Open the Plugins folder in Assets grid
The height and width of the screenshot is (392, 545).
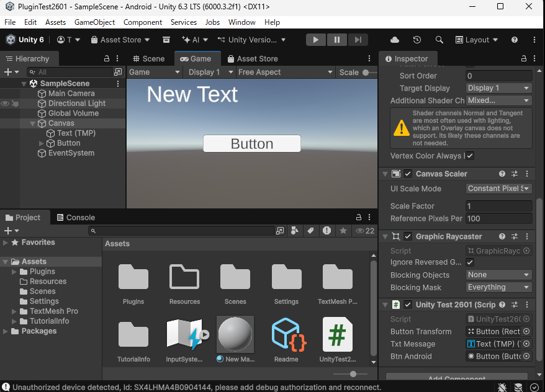pyautogui.click(x=133, y=277)
